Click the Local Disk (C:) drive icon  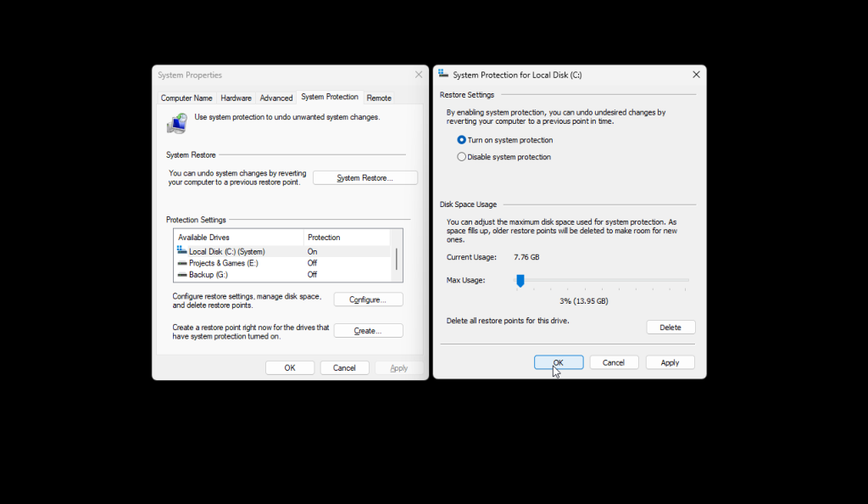[182, 251]
